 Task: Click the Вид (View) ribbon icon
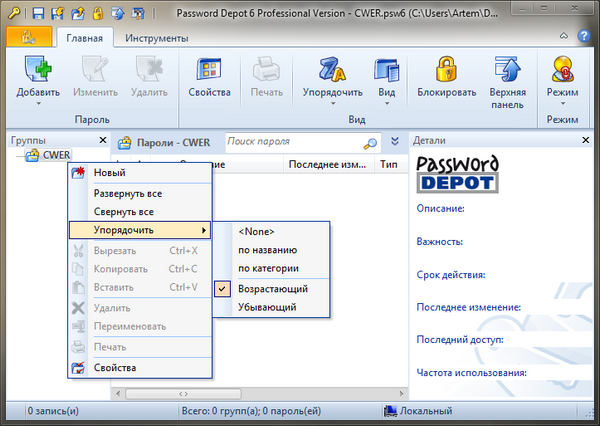pyautogui.click(x=385, y=70)
